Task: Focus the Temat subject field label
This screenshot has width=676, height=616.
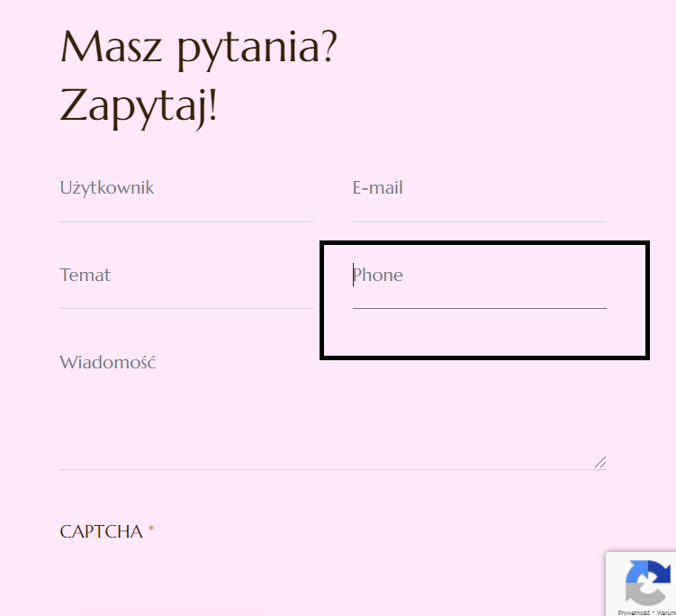Action: (x=86, y=275)
